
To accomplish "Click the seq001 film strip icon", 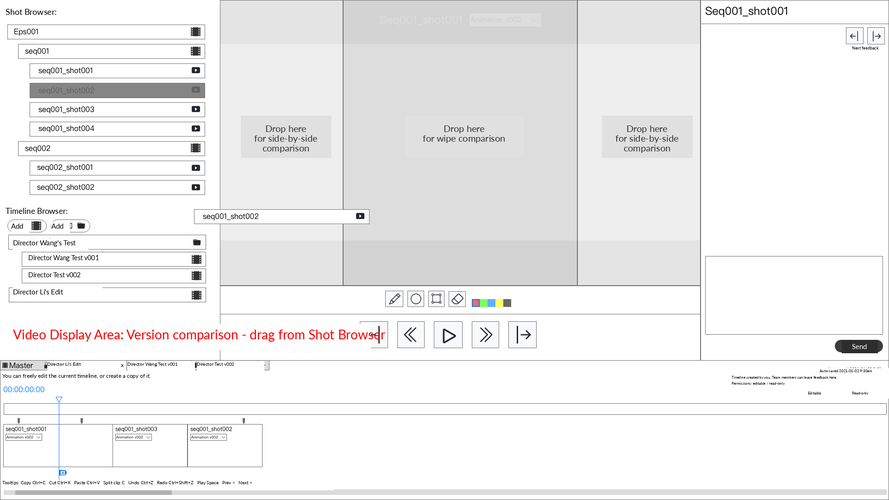I will (196, 51).
